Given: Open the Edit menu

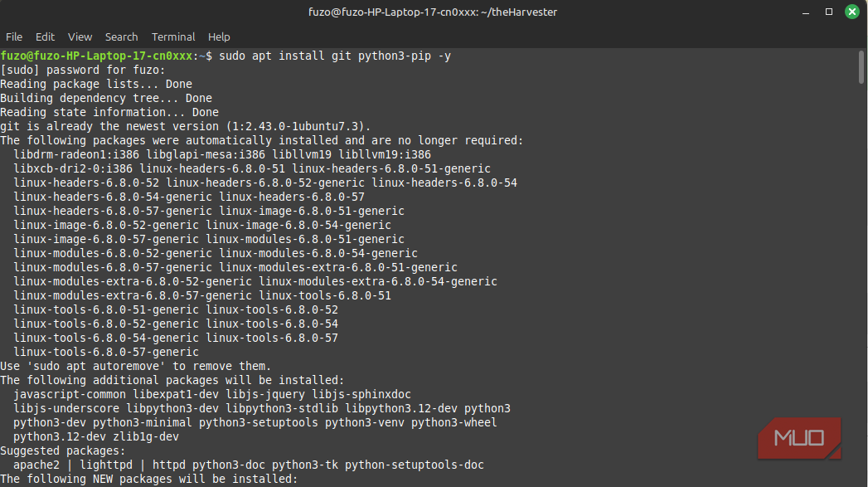Looking at the screenshot, I should [45, 37].
